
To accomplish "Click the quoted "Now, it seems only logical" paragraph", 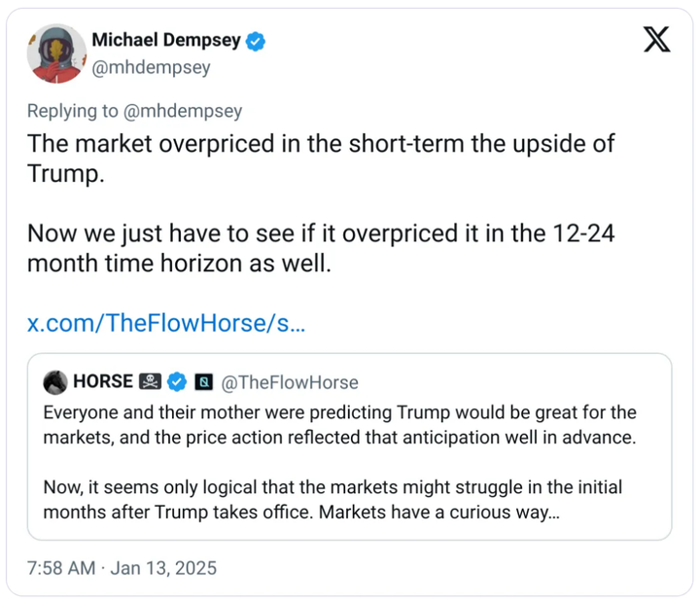I will tap(332, 499).
